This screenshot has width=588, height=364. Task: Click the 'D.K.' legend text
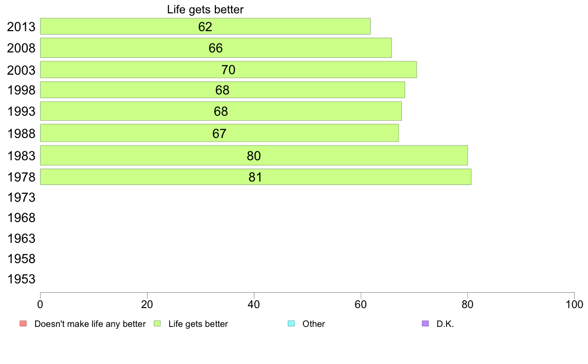[445, 324]
